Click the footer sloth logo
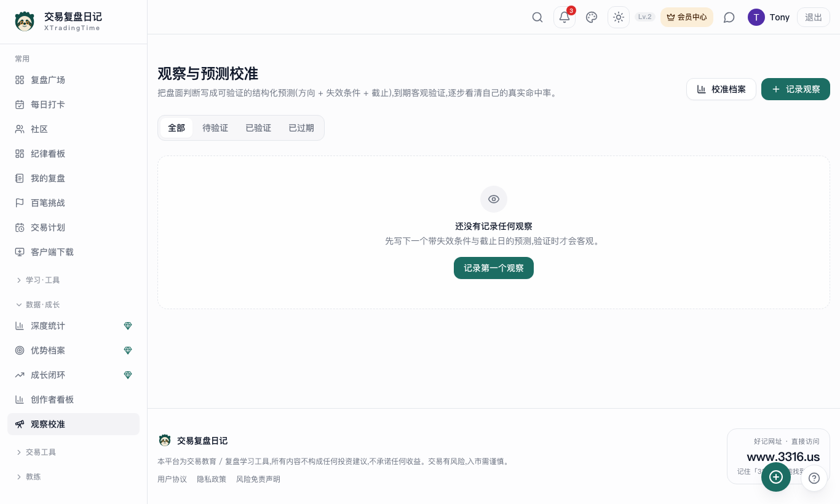Screen dimensions: 840x504 165,440
